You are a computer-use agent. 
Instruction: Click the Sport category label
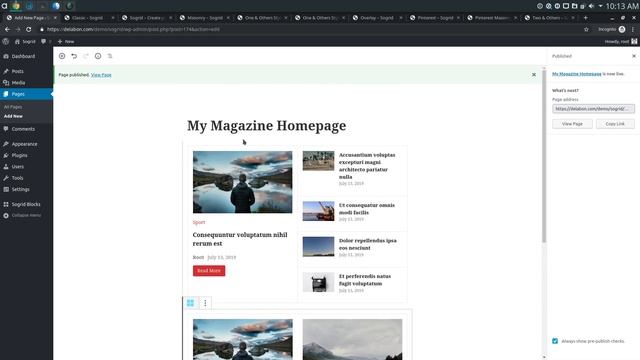pyautogui.click(x=199, y=222)
